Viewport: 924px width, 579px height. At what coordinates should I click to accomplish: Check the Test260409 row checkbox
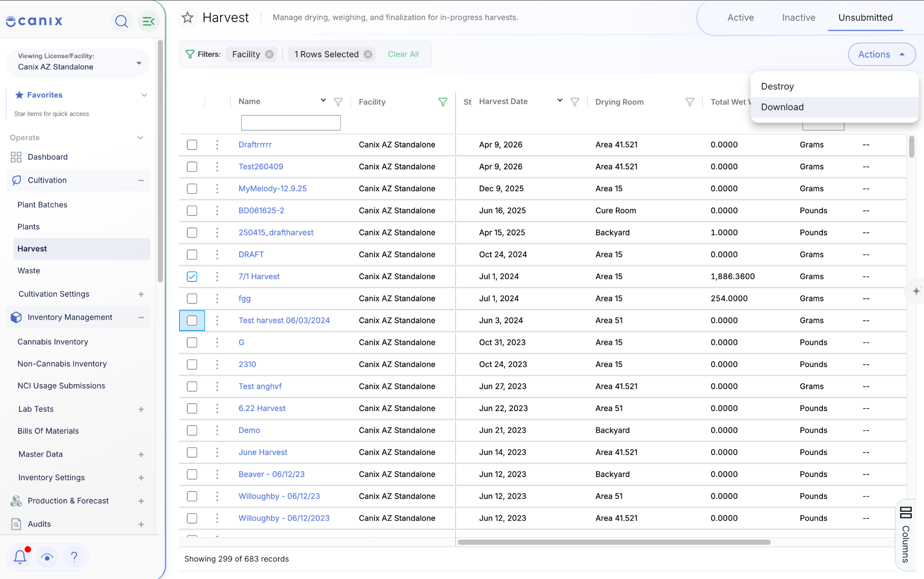(x=192, y=166)
